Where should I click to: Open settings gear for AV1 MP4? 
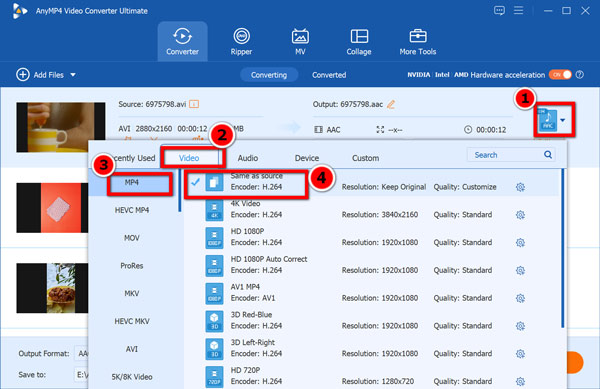pos(520,298)
